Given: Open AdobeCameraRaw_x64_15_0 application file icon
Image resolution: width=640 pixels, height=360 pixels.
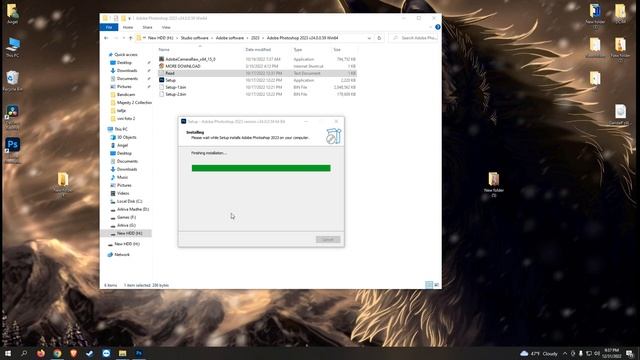Looking at the screenshot, I should coord(162,59).
